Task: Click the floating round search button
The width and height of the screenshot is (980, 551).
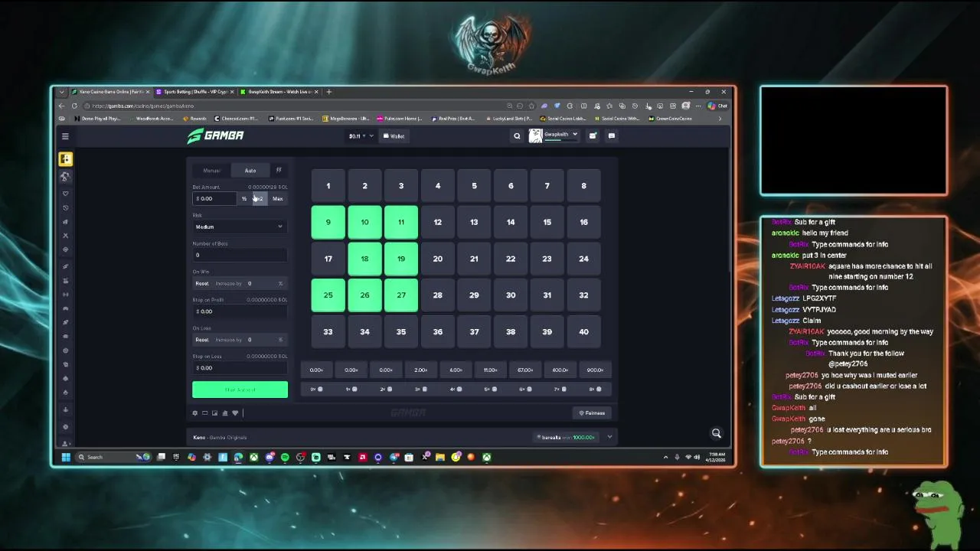Action: (717, 433)
